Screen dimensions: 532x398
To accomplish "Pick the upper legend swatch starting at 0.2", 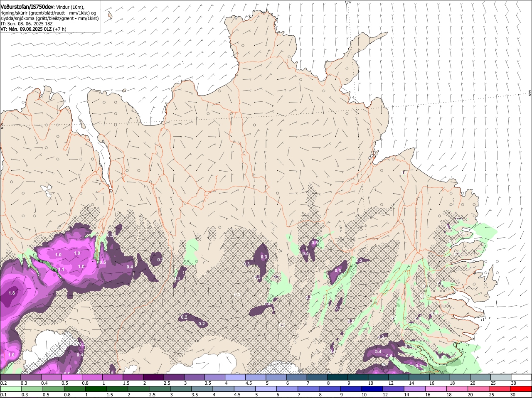I will point(10,377).
